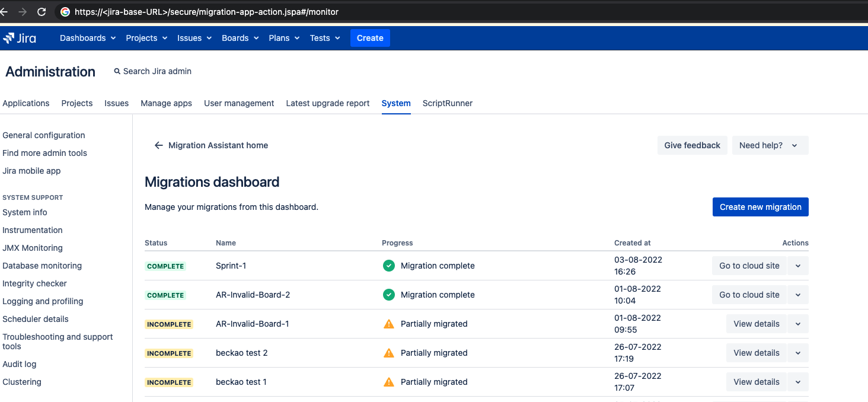Viewport: 868px width, 402px height.
Task: Open JMX Monitoring in the sidebar
Action: pos(33,248)
